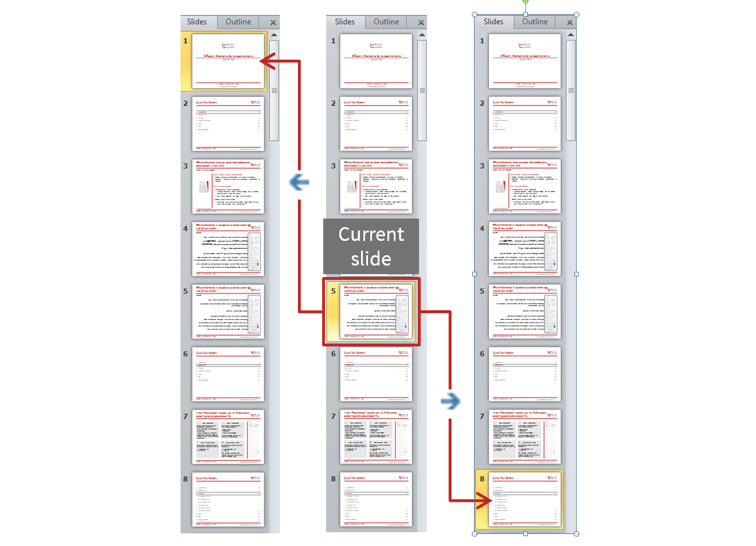This screenshot has height=546, width=756.
Task: Select slide 6 thumbnail in right panel
Action: [x=524, y=374]
